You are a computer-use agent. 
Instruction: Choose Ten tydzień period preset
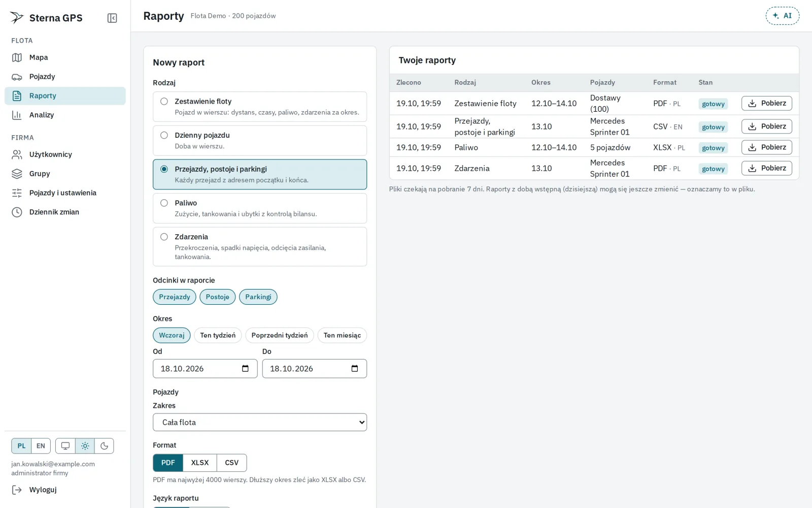click(218, 335)
